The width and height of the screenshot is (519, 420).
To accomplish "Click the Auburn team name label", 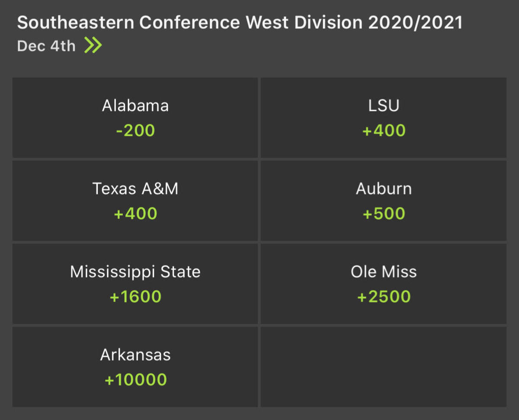I will click(383, 188).
